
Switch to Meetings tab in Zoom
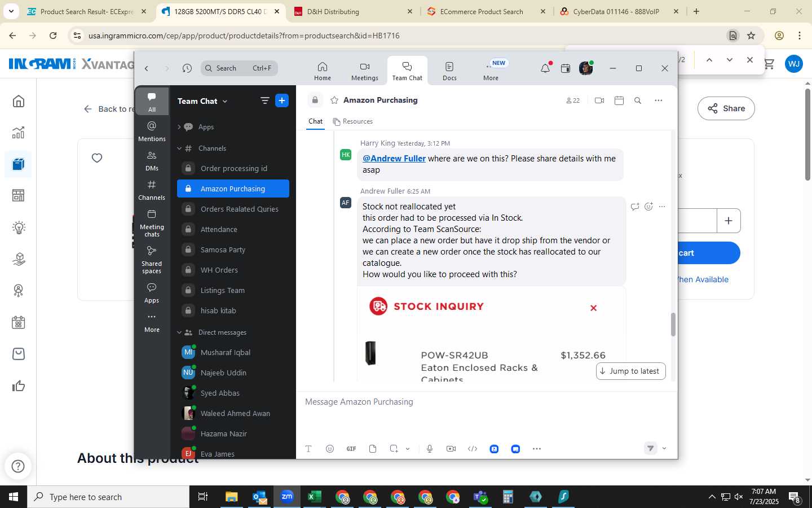pos(365,71)
